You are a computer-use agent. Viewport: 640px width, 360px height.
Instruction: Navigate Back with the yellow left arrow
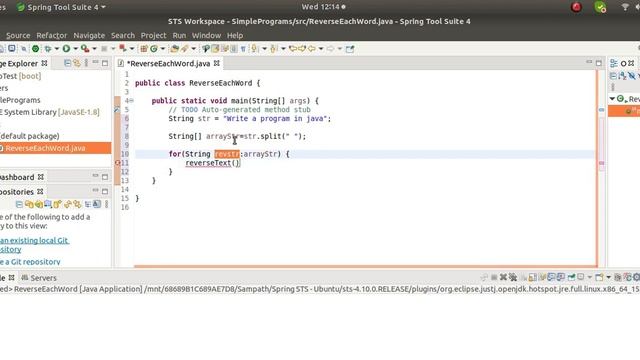tap(312, 49)
